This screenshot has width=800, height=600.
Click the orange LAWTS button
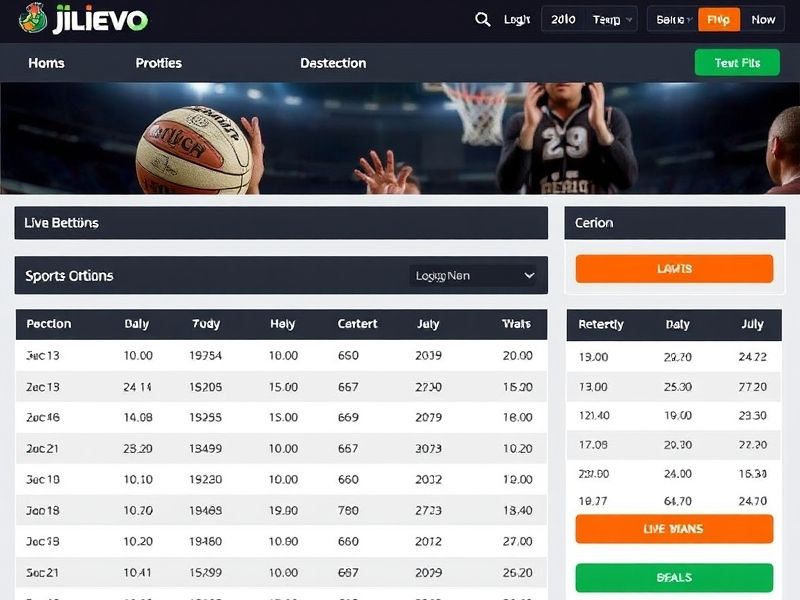pyautogui.click(x=674, y=269)
